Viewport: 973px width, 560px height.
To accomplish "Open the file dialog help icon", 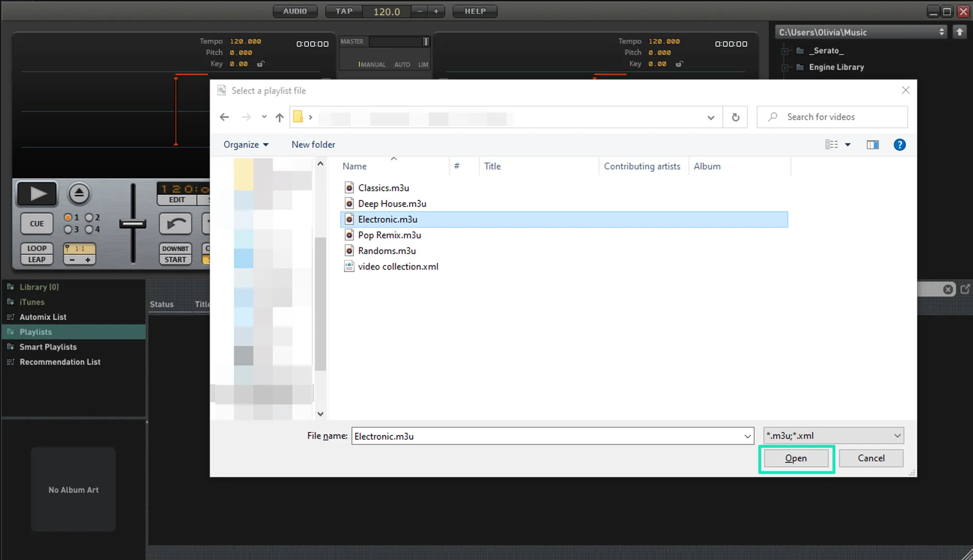I will 900,144.
